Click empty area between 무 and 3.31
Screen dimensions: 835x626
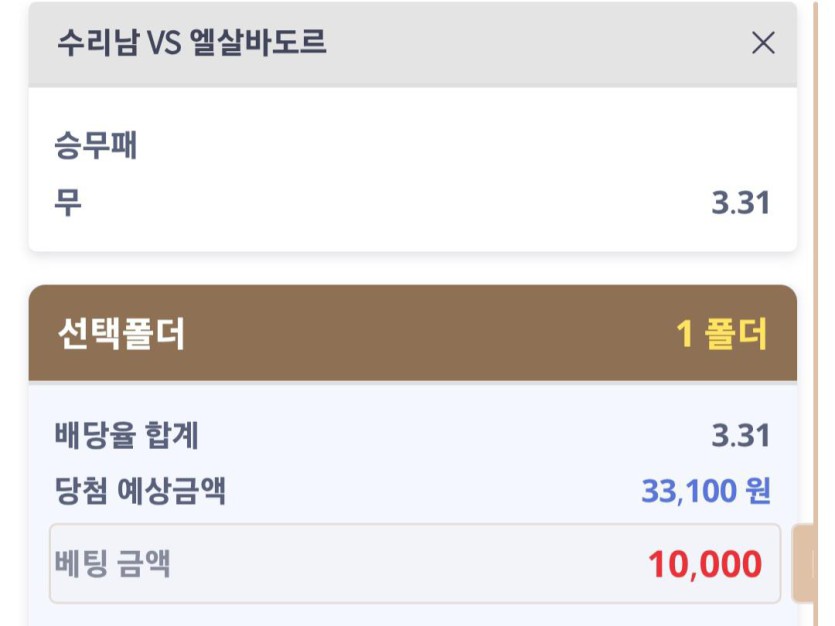point(400,203)
